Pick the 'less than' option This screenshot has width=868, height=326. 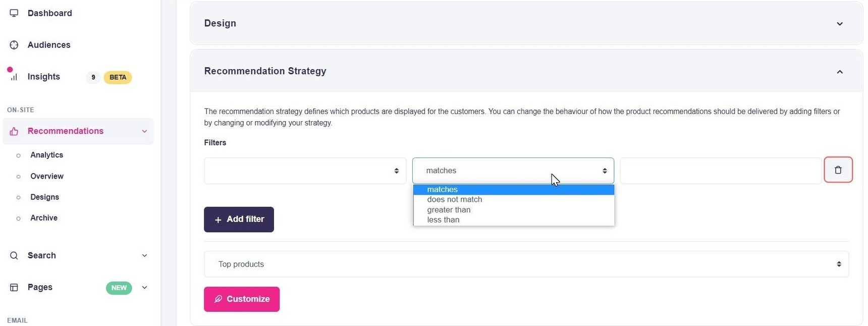(443, 220)
